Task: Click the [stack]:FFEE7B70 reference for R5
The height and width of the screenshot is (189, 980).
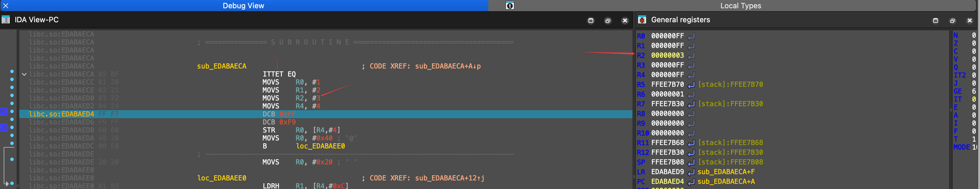Action: (x=730, y=85)
